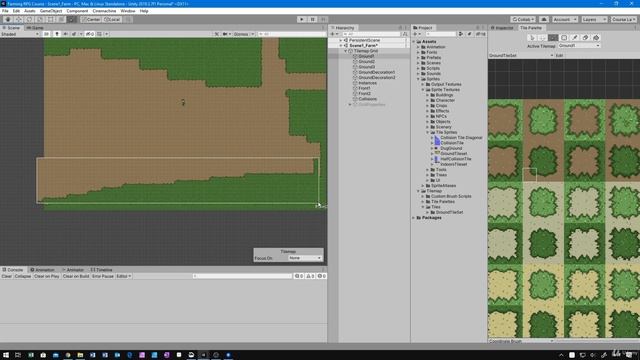
Task: Open Collab dropdown
Action: click(523, 19)
